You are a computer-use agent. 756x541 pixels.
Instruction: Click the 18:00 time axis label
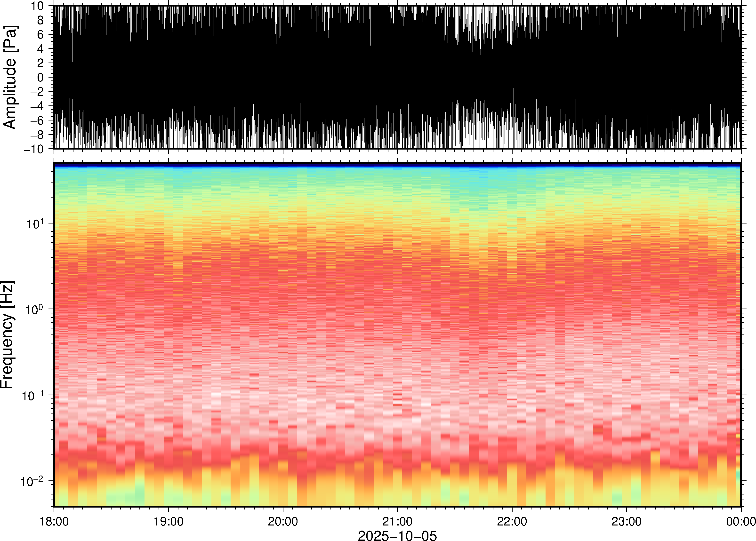click(54, 521)
